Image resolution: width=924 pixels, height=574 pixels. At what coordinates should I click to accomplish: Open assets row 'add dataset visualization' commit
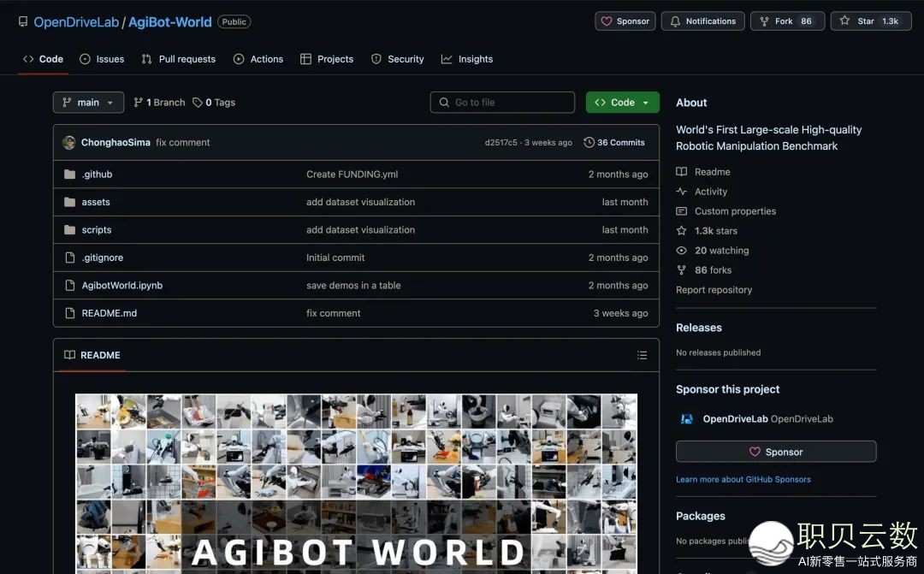click(361, 202)
